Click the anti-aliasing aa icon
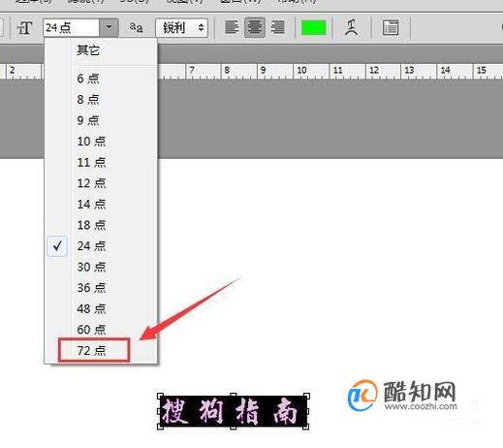Viewport: 503px width, 448px height. (x=136, y=27)
